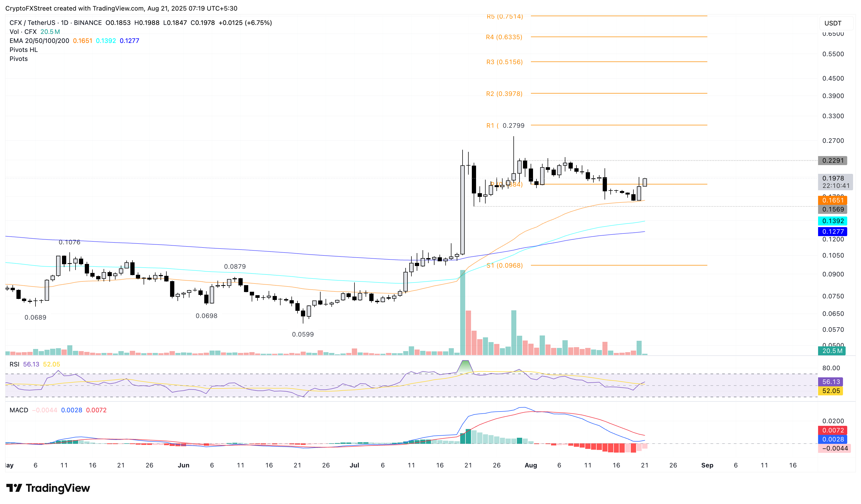This screenshot has height=504, width=861.
Task: Click the CFX / TetherUS symbol title
Action: [x=32, y=23]
